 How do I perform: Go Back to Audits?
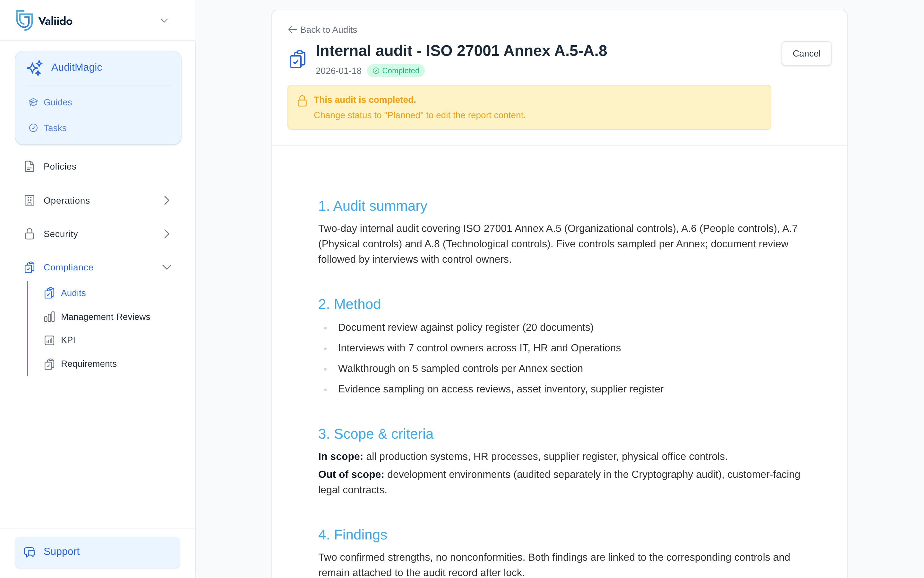323,30
